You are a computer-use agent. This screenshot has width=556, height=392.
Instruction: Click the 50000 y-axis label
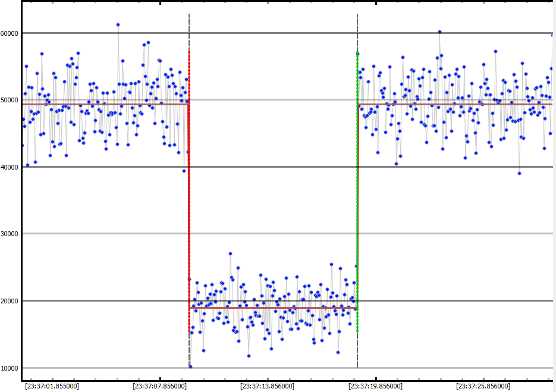click(x=10, y=100)
